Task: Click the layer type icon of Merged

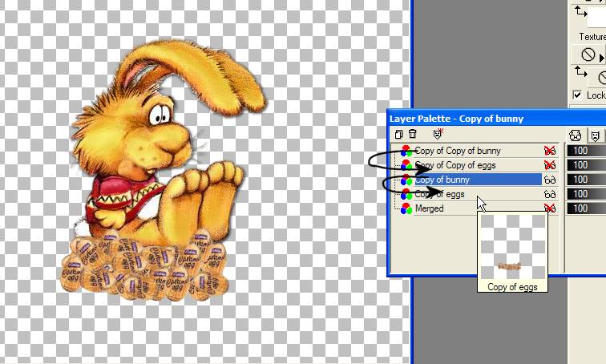Action: tap(406, 208)
